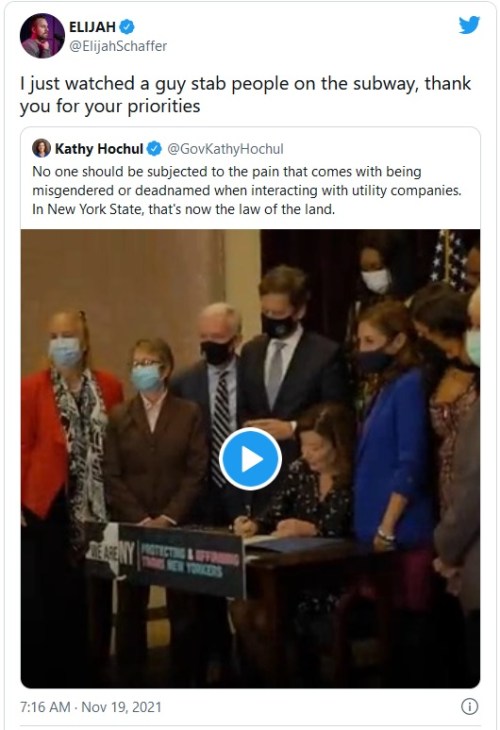Visit the @GovKathyHochul handle
The width and height of the screenshot is (500, 730).
(x=225, y=149)
